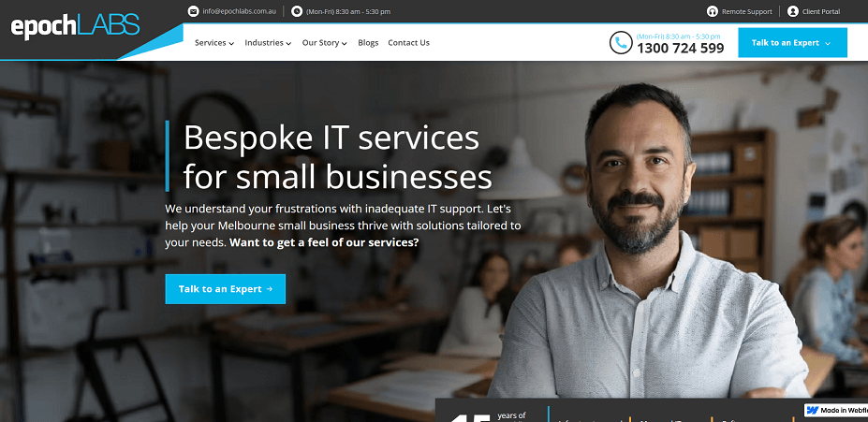Click the envelope email icon in top bar
Viewport: 868px width, 422px height.
[x=193, y=11]
